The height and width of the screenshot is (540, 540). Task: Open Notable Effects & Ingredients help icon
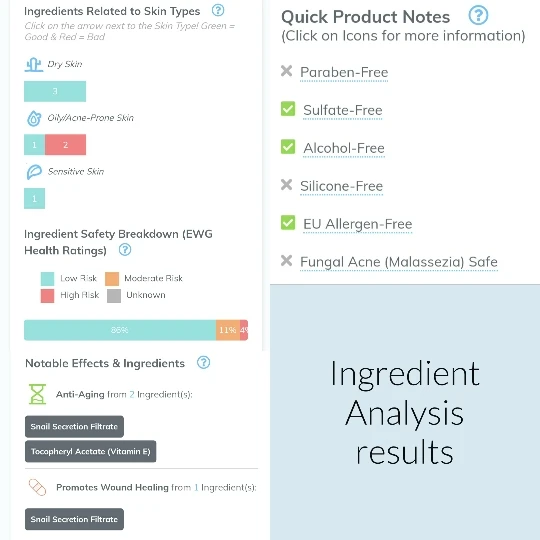click(203, 362)
